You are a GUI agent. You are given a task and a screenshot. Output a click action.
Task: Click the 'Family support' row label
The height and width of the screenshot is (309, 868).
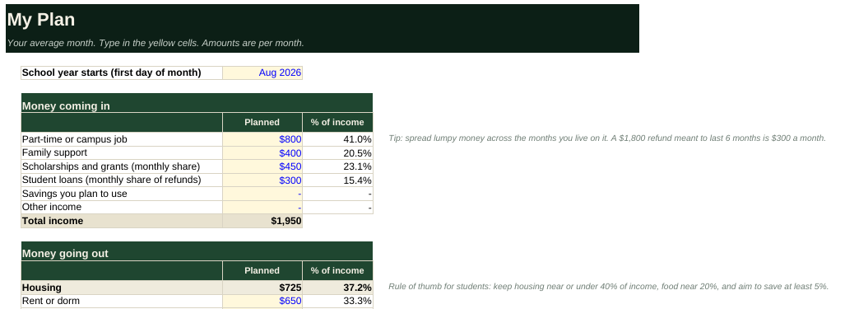pos(122,152)
